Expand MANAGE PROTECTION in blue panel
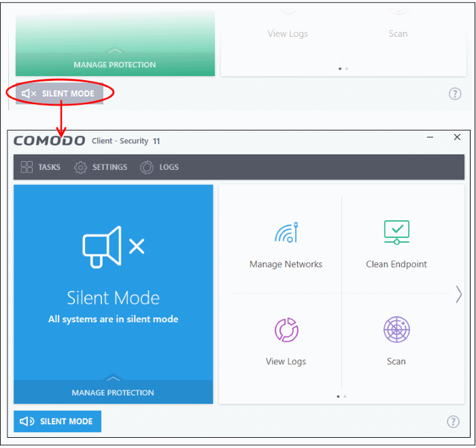Image resolution: width=476 pixels, height=448 pixels. [x=114, y=392]
